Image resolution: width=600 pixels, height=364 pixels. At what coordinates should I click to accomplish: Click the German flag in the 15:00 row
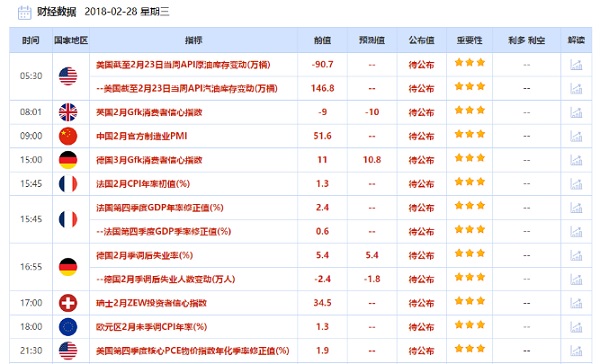[68, 160]
